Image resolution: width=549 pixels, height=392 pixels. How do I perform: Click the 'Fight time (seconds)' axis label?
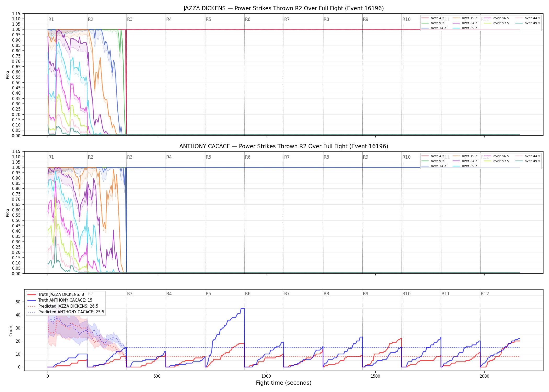284,383
